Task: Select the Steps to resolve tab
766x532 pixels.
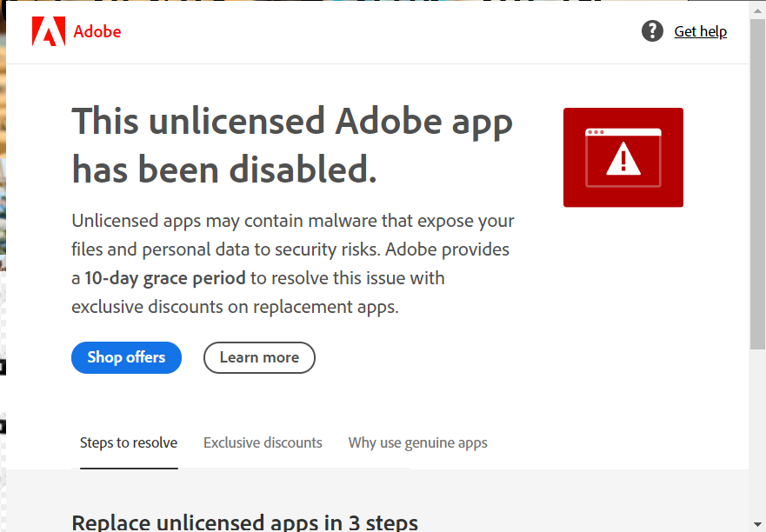Action: (x=129, y=442)
